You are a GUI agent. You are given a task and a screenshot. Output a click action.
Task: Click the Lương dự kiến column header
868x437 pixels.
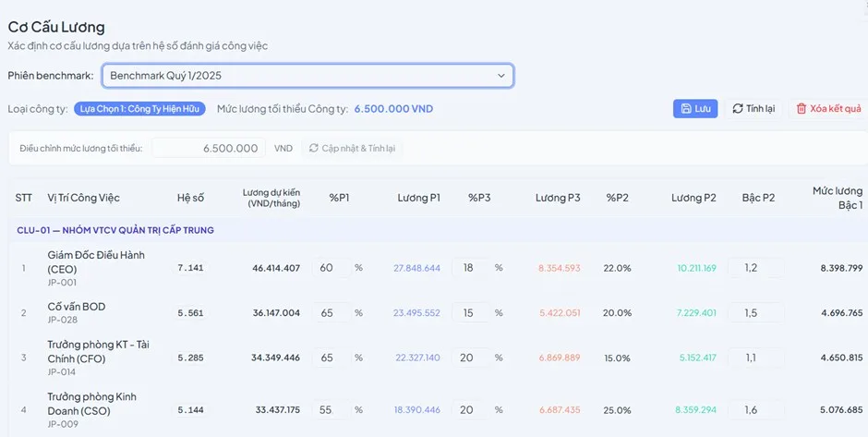[271, 198]
